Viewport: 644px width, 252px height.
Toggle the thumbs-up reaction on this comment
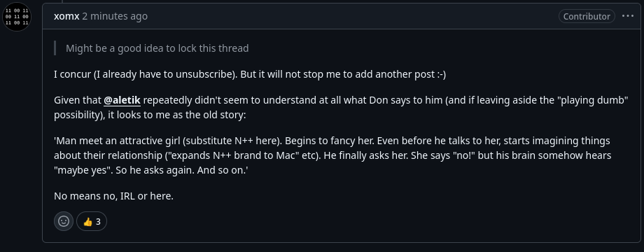(x=92, y=221)
